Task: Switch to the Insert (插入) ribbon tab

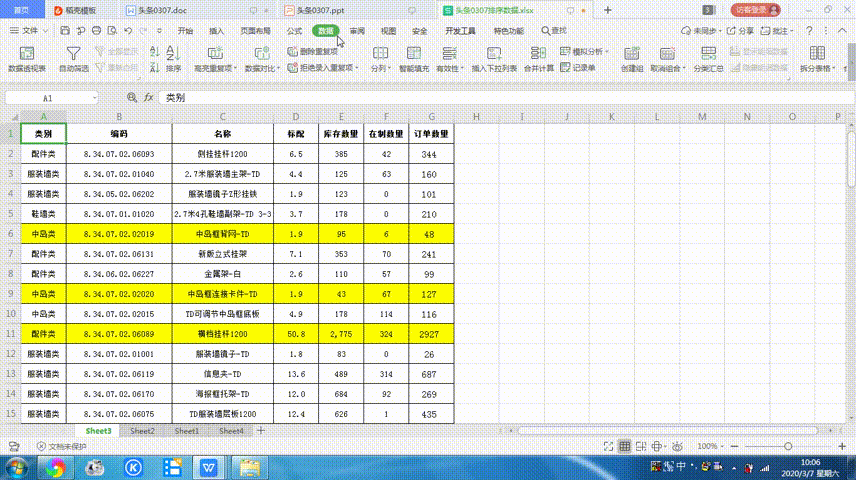Action: 217,31
